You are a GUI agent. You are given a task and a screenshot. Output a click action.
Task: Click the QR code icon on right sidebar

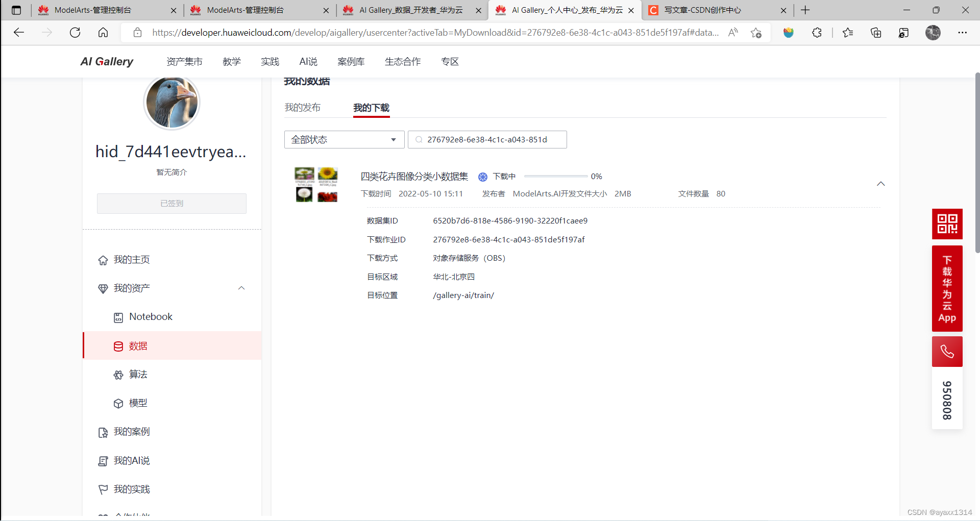[947, 224]
